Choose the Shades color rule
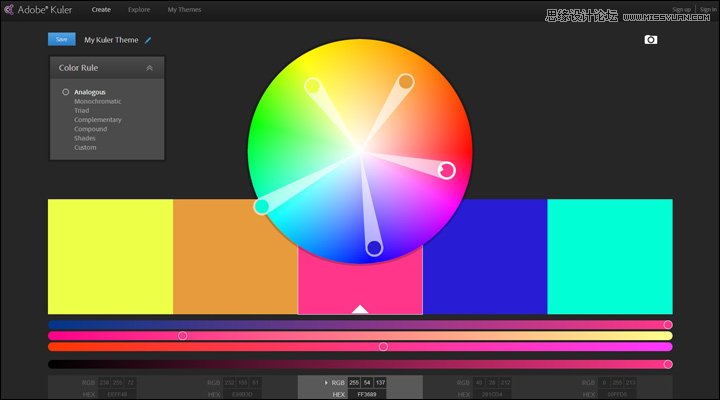The image size is (720, 400). [x=84, y=138]
